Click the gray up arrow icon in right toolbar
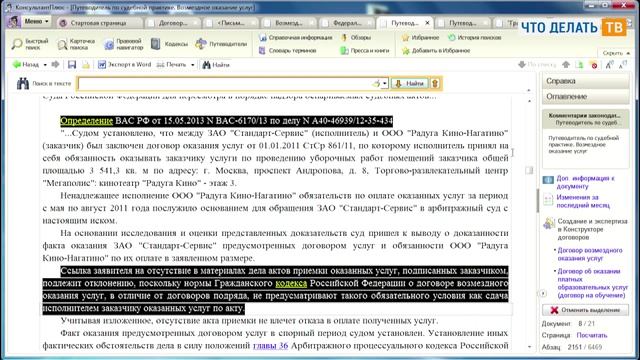The width and height of the screenshot is (640, 360). (x=566, y=64)
